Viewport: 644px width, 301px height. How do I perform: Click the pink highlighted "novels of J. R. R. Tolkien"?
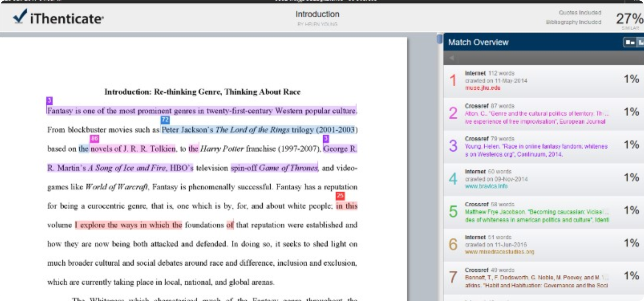[133, 148]
